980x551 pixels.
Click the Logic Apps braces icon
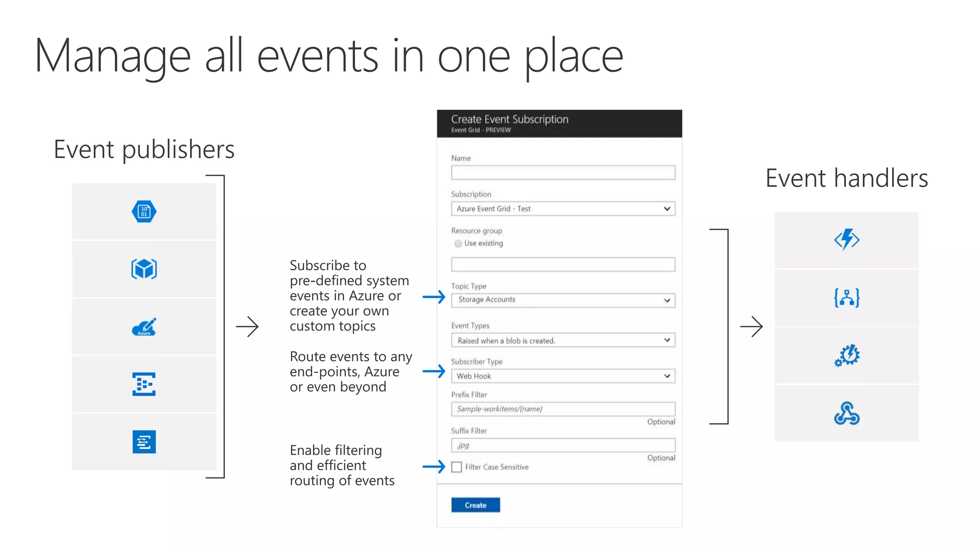pos(846,298)
